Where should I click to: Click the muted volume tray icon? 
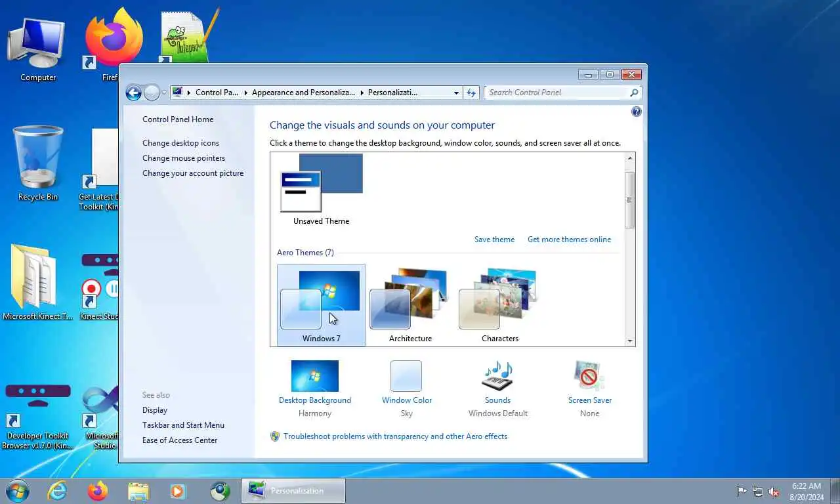[x=774, y=491]
